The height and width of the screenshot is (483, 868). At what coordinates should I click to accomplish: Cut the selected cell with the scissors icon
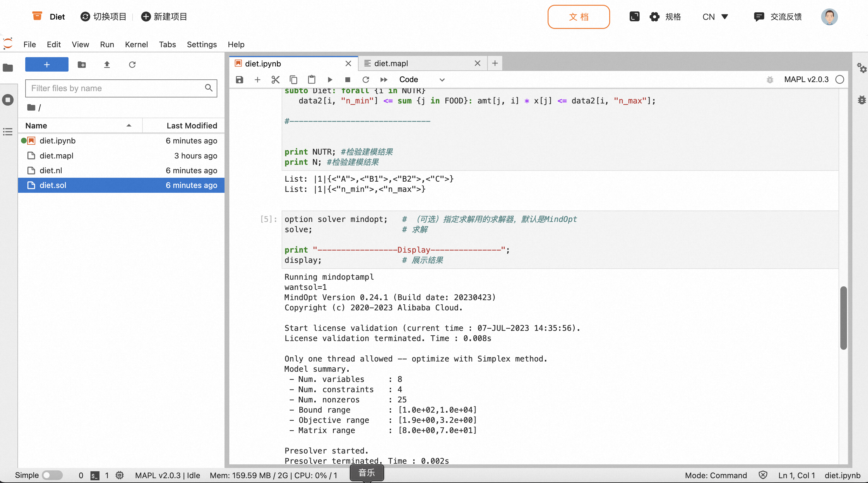click(x=275, y=80)
